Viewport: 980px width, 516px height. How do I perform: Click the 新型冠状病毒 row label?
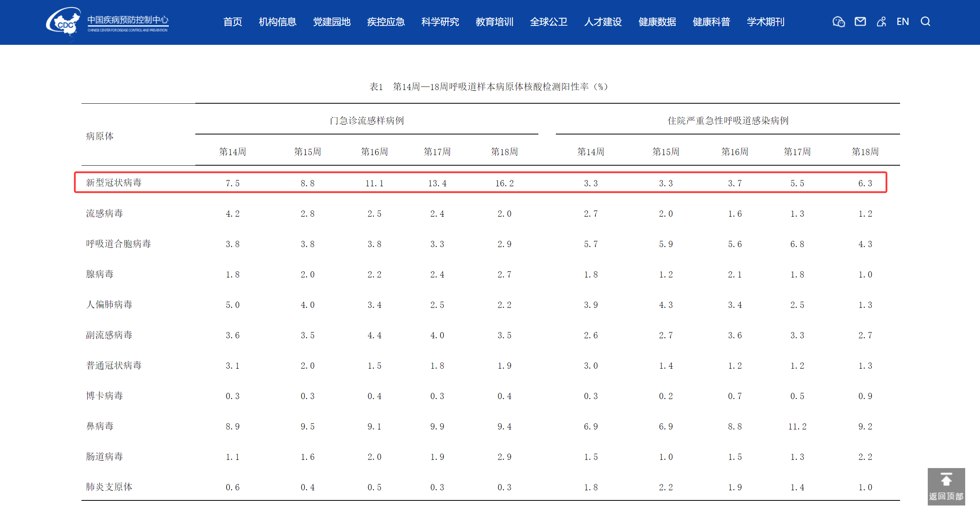(x=114, y=183)
